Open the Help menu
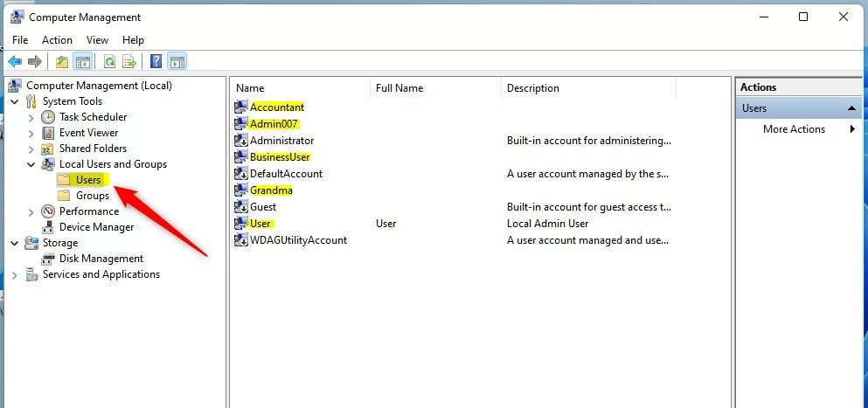The width and height of the screenshot is (868, 408). (x=133, y=40)
